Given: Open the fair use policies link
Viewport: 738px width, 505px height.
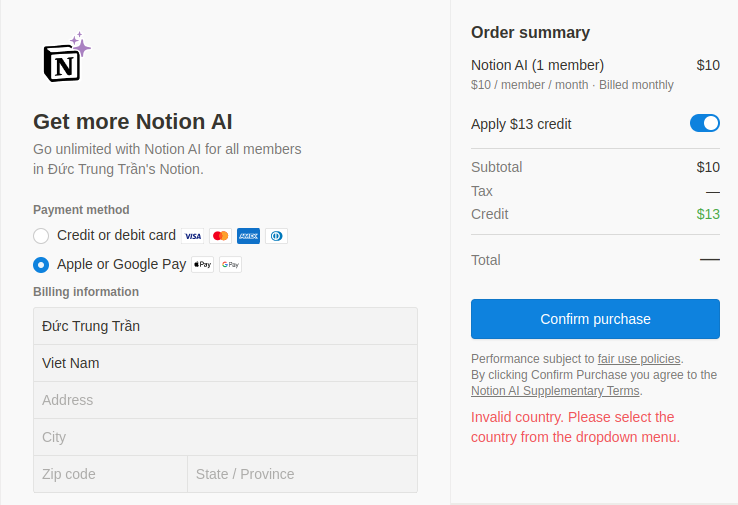Looking at the screenshot, I should 639,359.
